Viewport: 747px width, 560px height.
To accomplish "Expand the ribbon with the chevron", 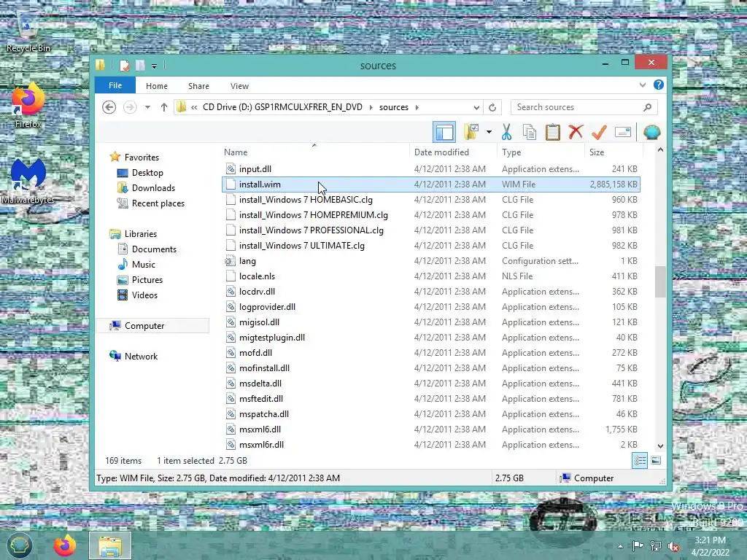I will coord(642,85).
